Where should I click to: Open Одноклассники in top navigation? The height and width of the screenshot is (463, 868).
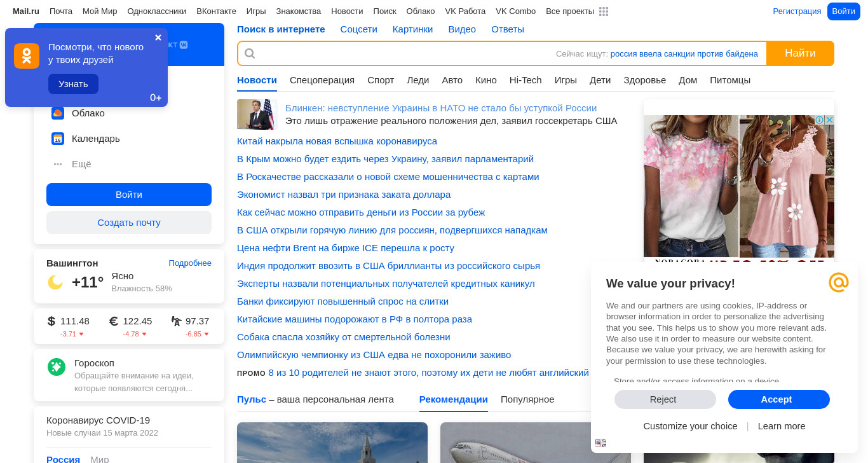click(x=157, y=11)
